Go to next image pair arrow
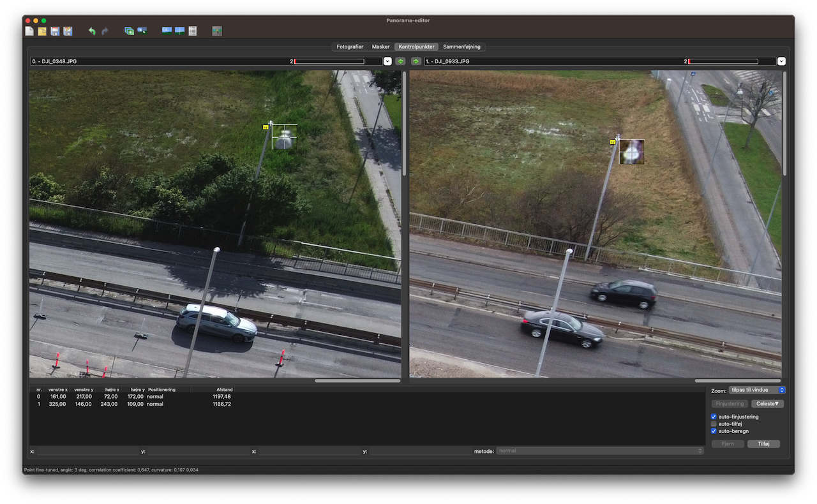817x504 pixels. (416, 61)
